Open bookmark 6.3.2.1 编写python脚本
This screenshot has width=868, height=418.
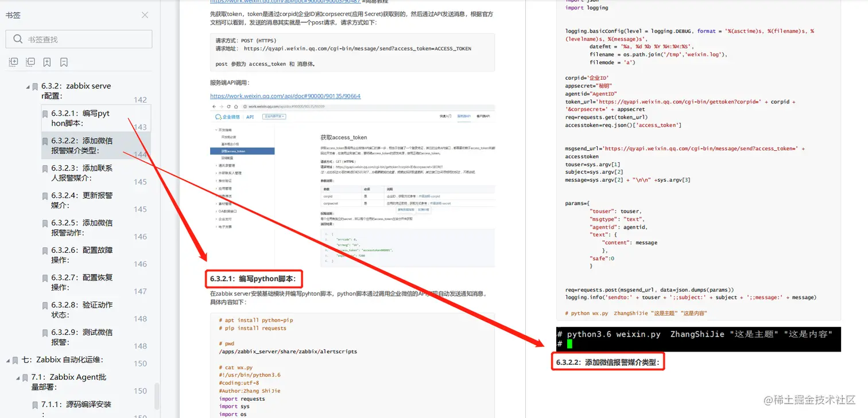(80, 118)
